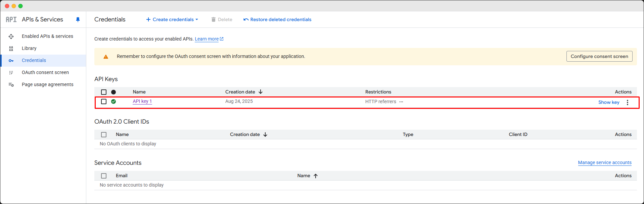Tick the Service Accounts header checkbox
The image size is (644, 204).
coord(104,176)
